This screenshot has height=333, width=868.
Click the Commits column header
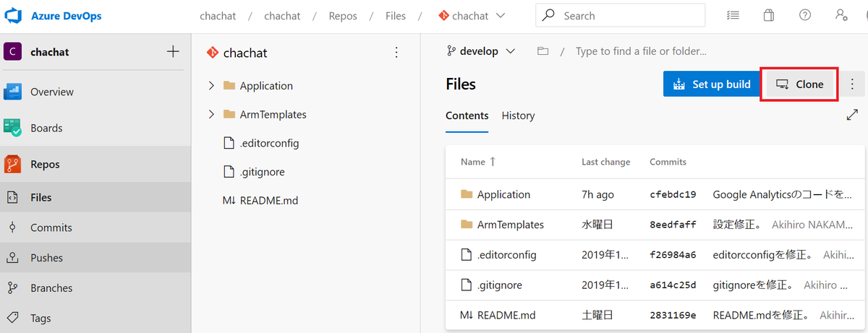pyautogui.click(x=668, y=162)
